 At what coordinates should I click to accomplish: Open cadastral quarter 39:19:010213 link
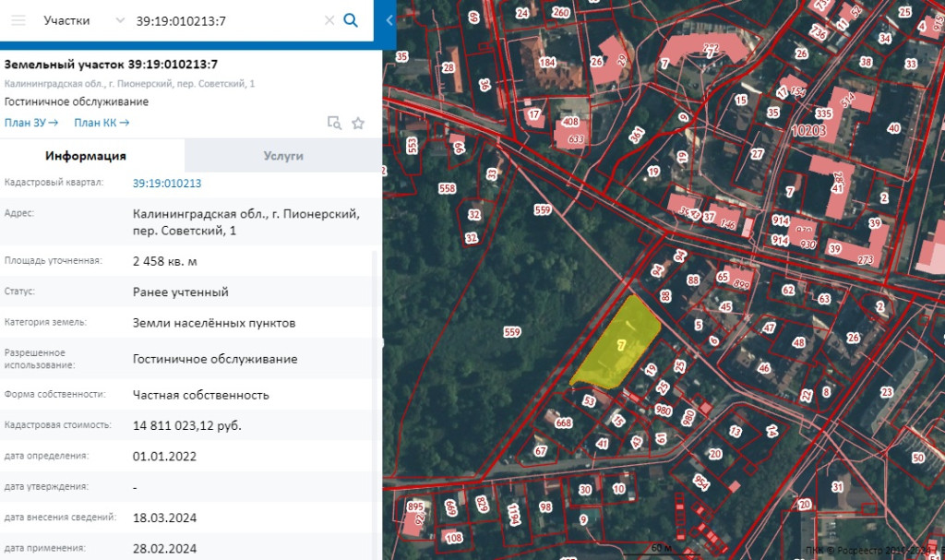click(x=167, y=183)
